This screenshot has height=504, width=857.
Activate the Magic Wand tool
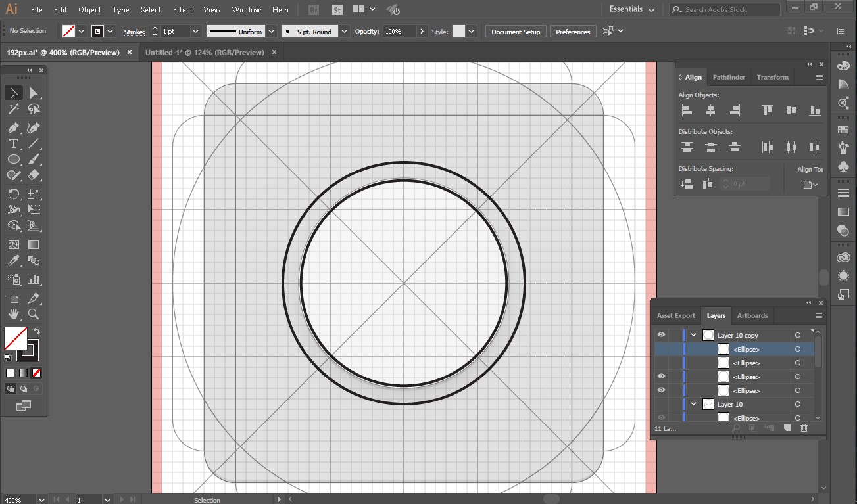[13, 109]
